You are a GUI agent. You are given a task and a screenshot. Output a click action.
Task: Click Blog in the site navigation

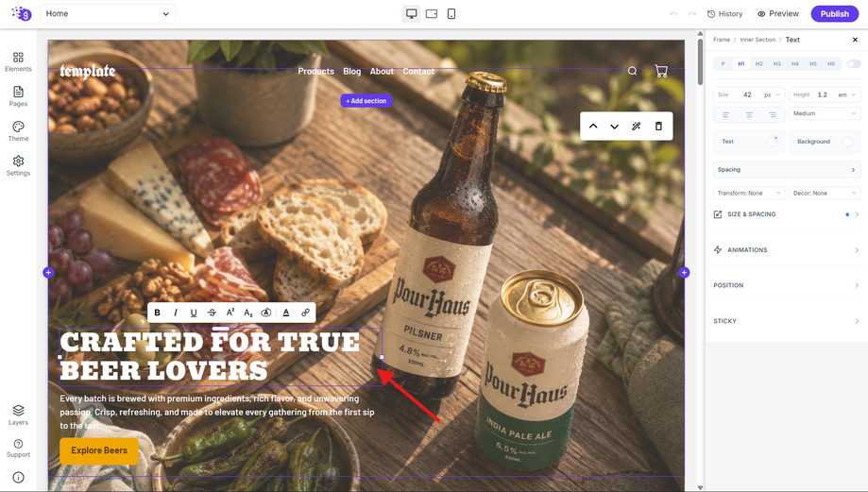click(352, 72)
